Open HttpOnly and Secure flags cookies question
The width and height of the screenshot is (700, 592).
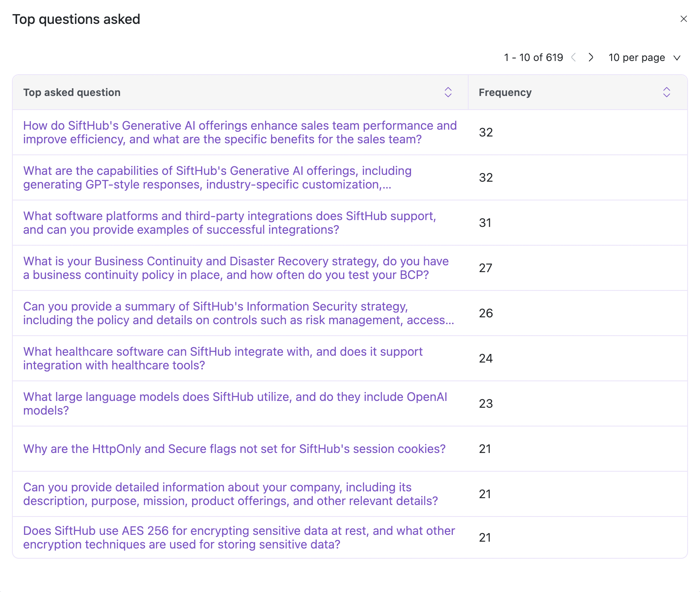point(234,449)
